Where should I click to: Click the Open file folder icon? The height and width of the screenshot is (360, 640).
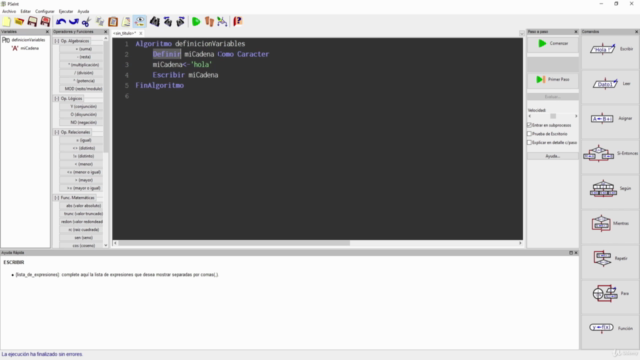click(19, 22)
